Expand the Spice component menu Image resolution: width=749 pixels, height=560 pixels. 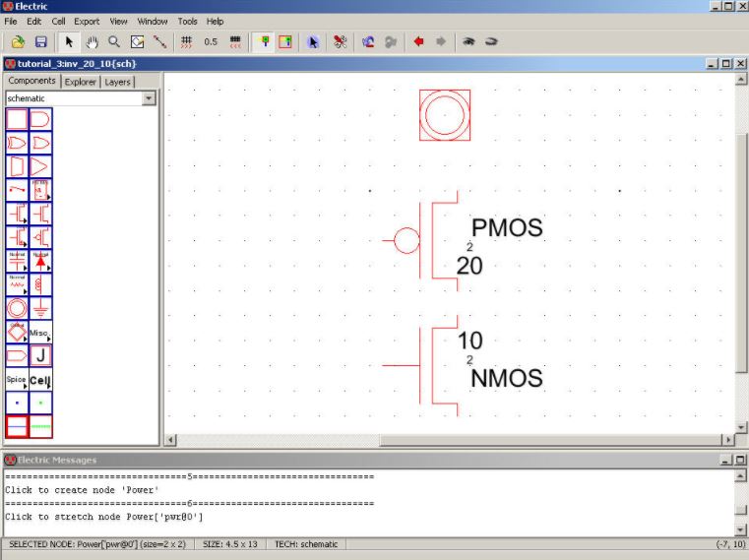pos(17,379)
